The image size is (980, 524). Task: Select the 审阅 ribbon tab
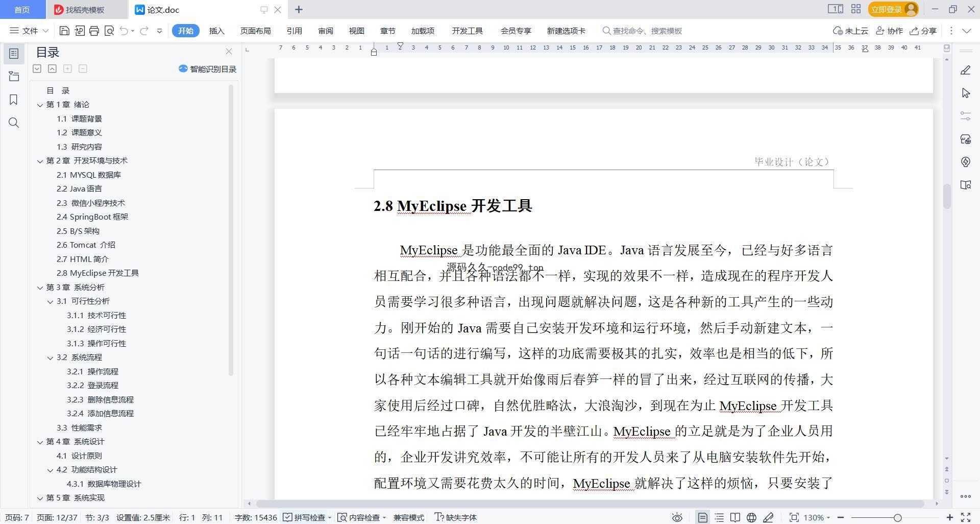click(326, 31)
